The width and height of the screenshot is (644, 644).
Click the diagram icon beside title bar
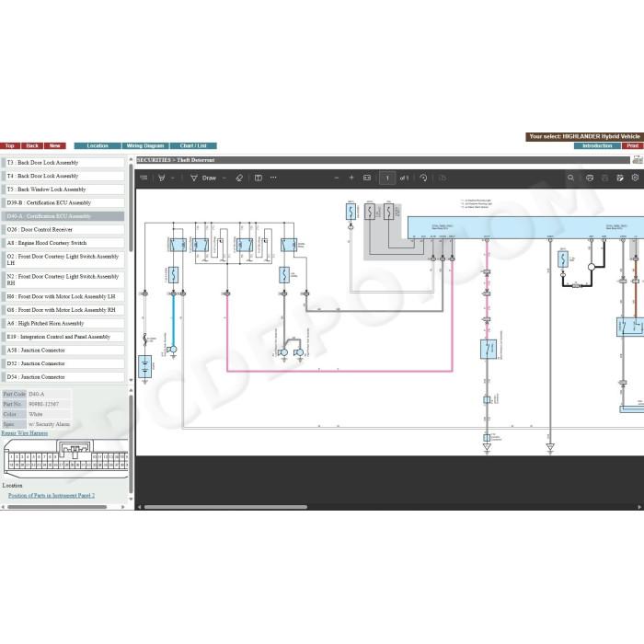tap(638, 160)
